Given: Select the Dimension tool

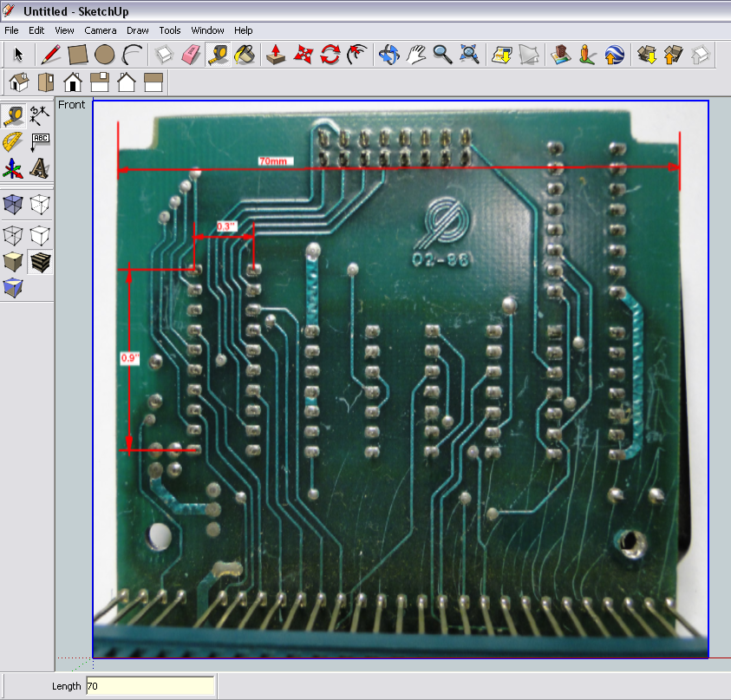Looking at the screenshot, I should point(40,115).
